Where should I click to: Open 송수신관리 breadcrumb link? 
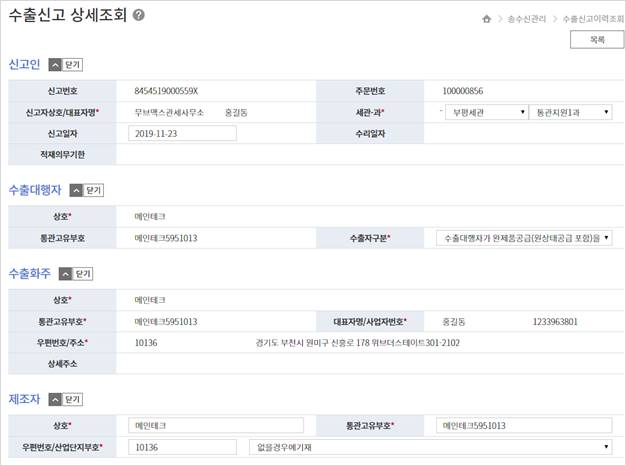[x=526, y=19]
